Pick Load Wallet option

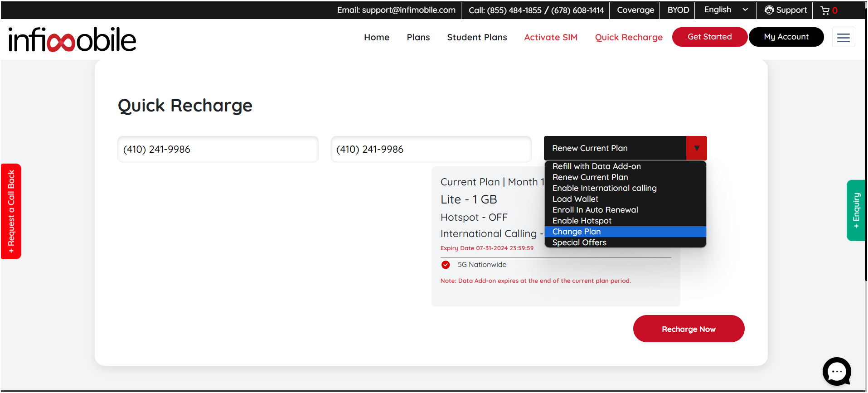tap(625, 199)
